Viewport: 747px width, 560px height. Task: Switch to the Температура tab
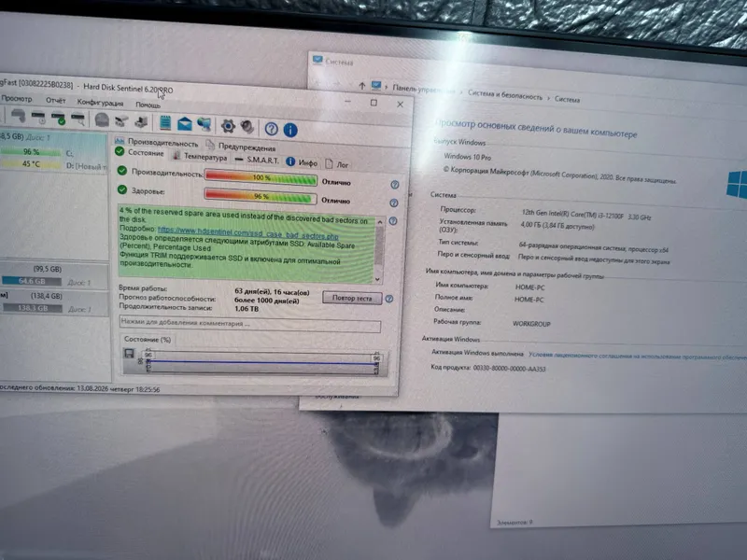click(200, 156)
